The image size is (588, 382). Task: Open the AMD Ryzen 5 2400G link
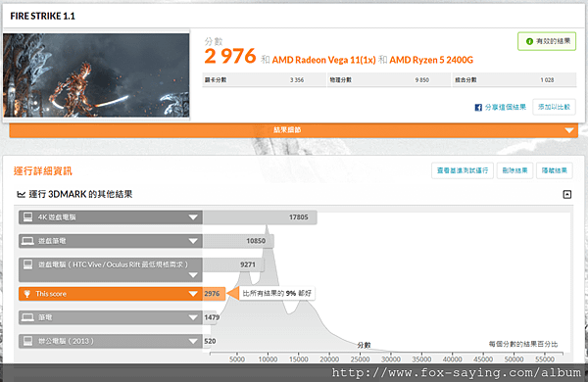click(431, 60)
